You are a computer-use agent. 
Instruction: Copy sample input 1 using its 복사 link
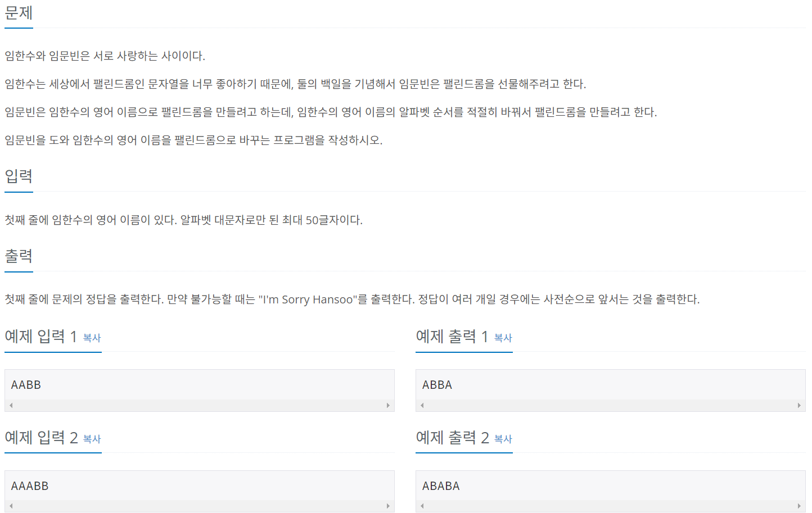[91, 338]
